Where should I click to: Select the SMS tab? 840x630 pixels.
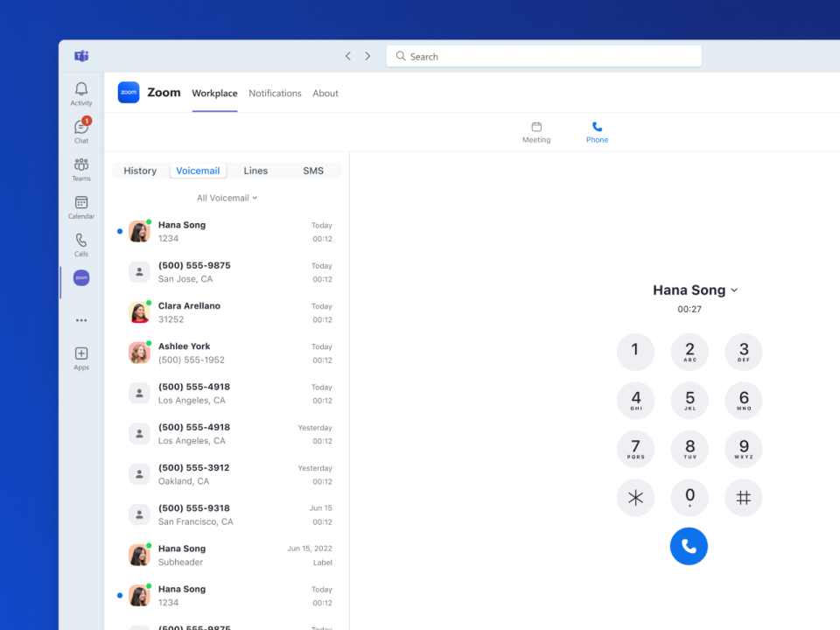[x=313, y=171]
